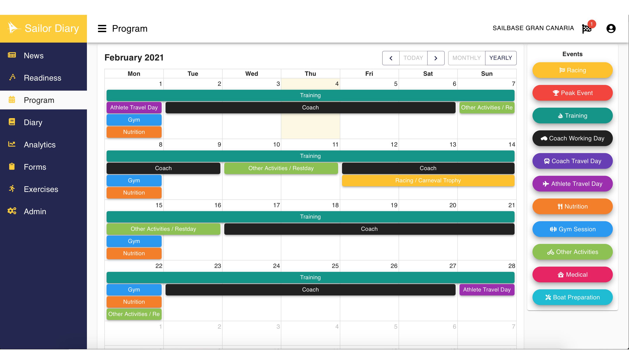
Task: Click the Readiness sidebar icon
Action: [x=12, y=77]
